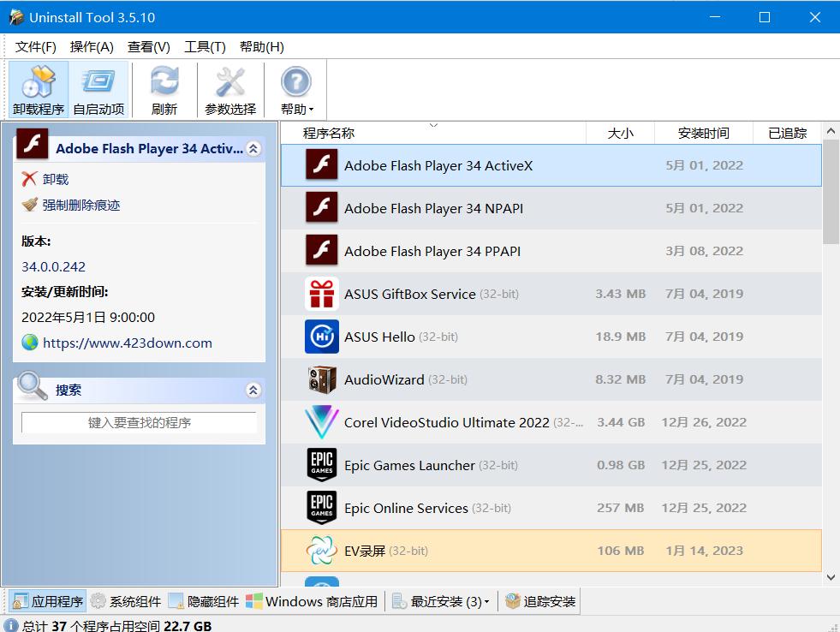Open the 工具(T) menu
840x632 pixels.
coord(204,47)
